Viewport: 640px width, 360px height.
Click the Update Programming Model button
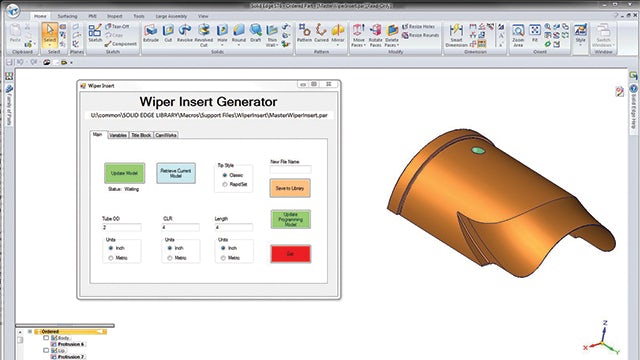(291, 219)
